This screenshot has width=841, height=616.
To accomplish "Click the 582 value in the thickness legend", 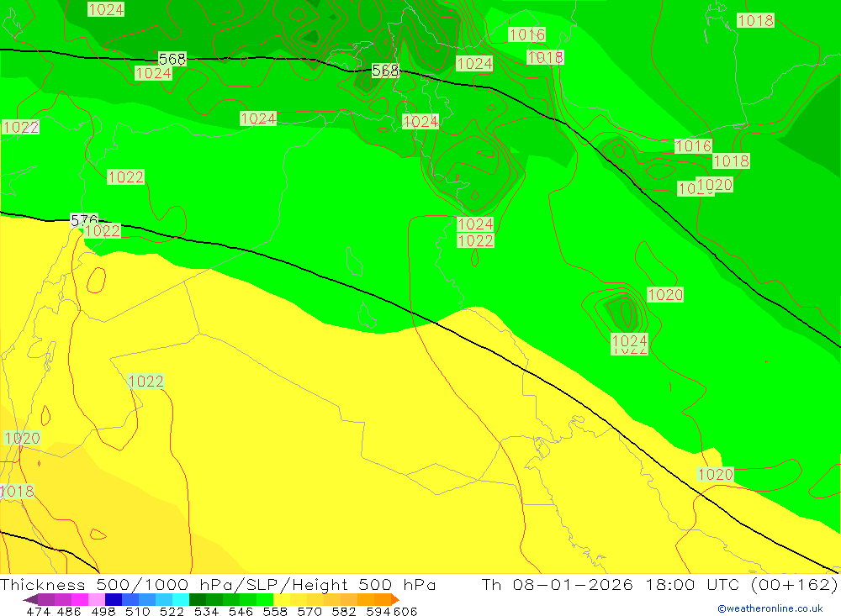I will click(x=344, y=611).
